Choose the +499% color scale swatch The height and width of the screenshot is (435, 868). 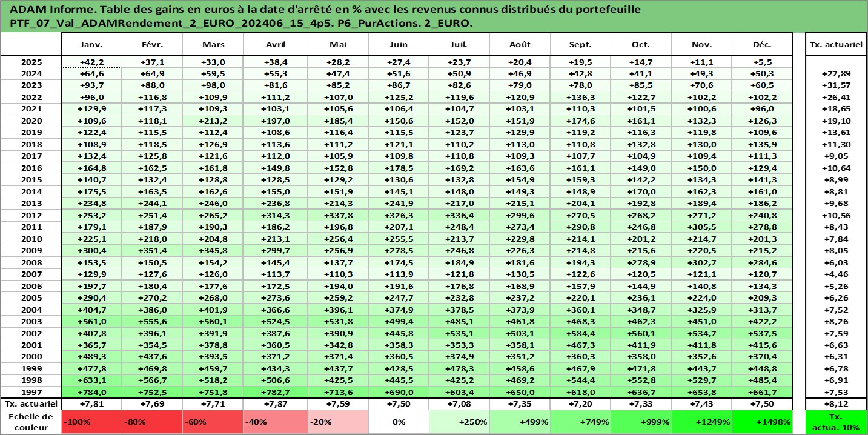point(520,422)
